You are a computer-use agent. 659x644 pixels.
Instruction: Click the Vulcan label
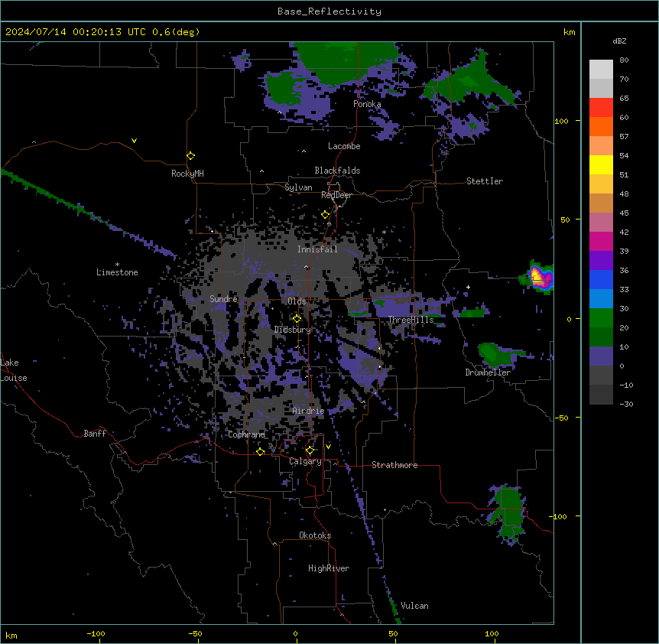point(415,606)
